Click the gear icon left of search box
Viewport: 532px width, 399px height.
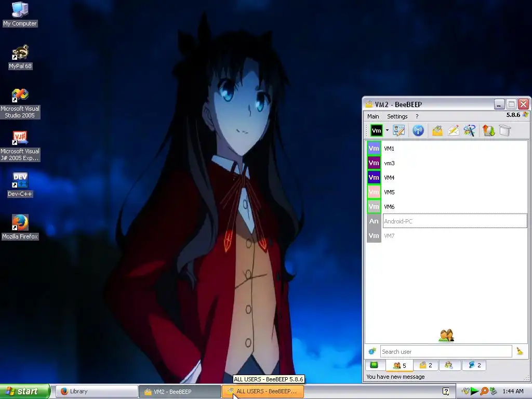(372, 352)
